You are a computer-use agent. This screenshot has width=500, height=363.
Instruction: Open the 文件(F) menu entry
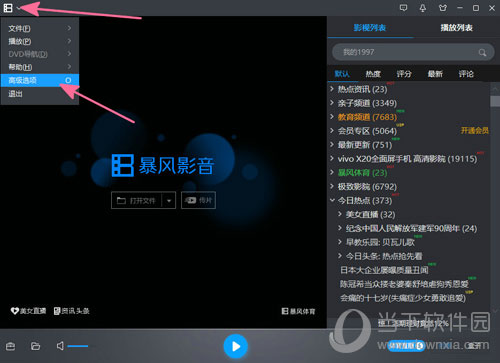tap(40, 29)
